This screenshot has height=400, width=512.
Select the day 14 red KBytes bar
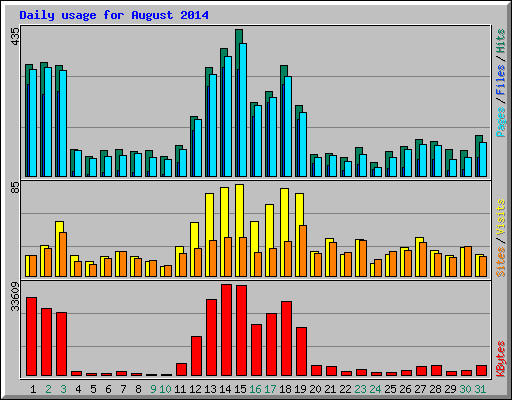226,330
